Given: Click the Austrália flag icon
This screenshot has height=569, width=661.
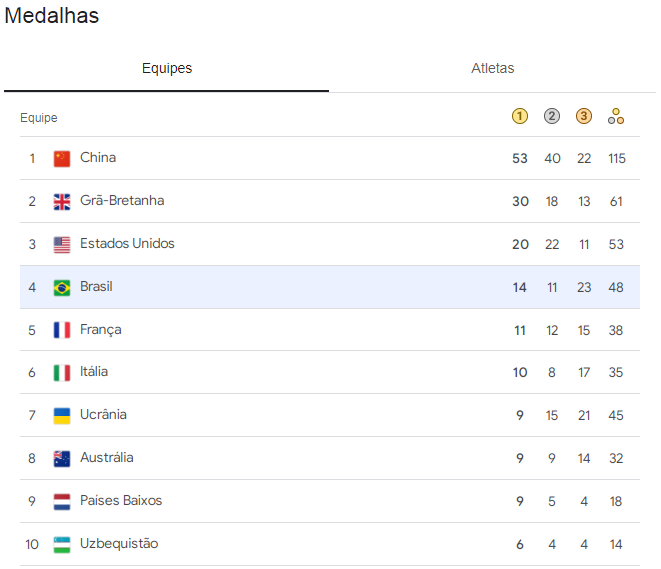Looking at the screenshot, I should tap(62, 459).
